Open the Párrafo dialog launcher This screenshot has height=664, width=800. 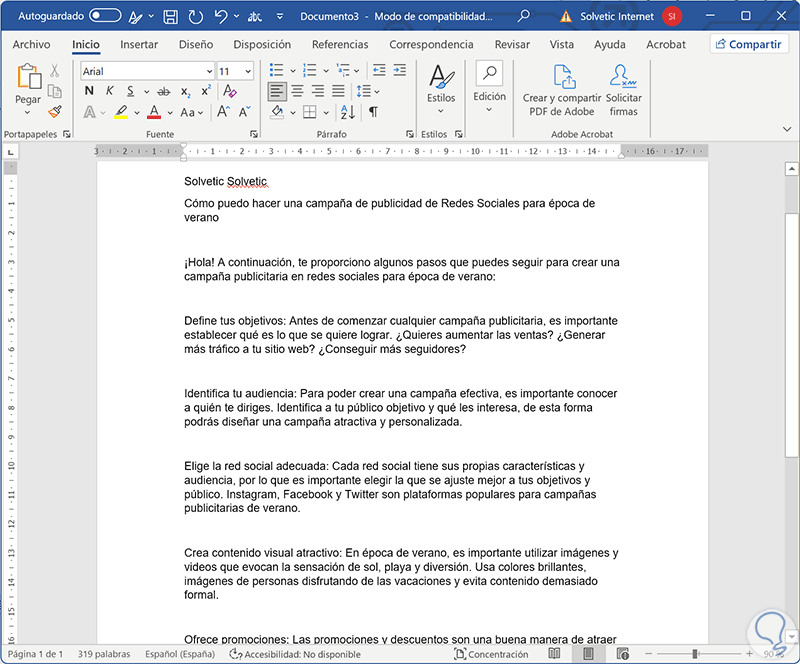(x=410, y=134)
